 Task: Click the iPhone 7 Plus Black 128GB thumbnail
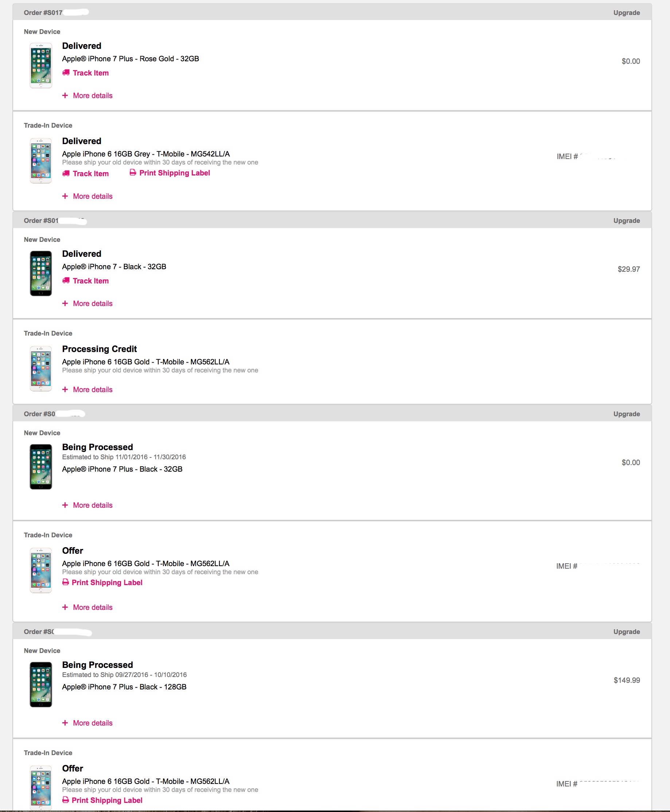click(41, 685)
